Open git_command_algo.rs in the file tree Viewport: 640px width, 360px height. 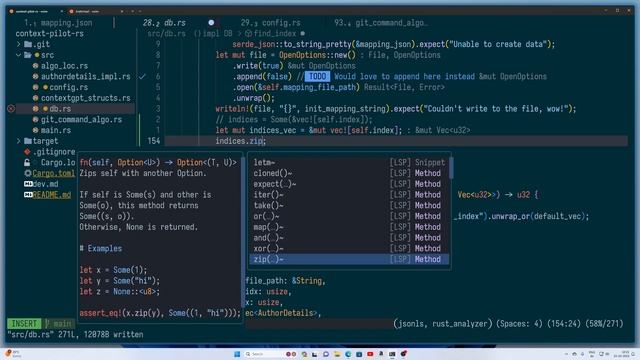pyautogui.click(x=81, y=120)
